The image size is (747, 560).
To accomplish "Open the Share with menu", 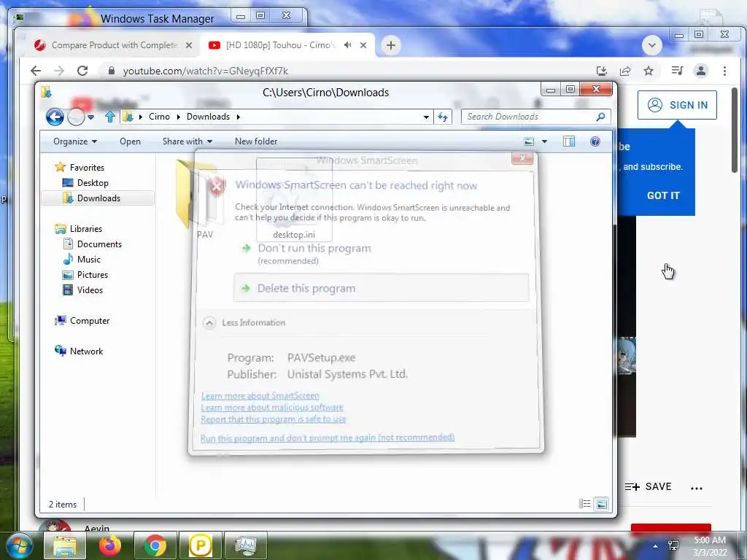I will click(x=187, y=141).
